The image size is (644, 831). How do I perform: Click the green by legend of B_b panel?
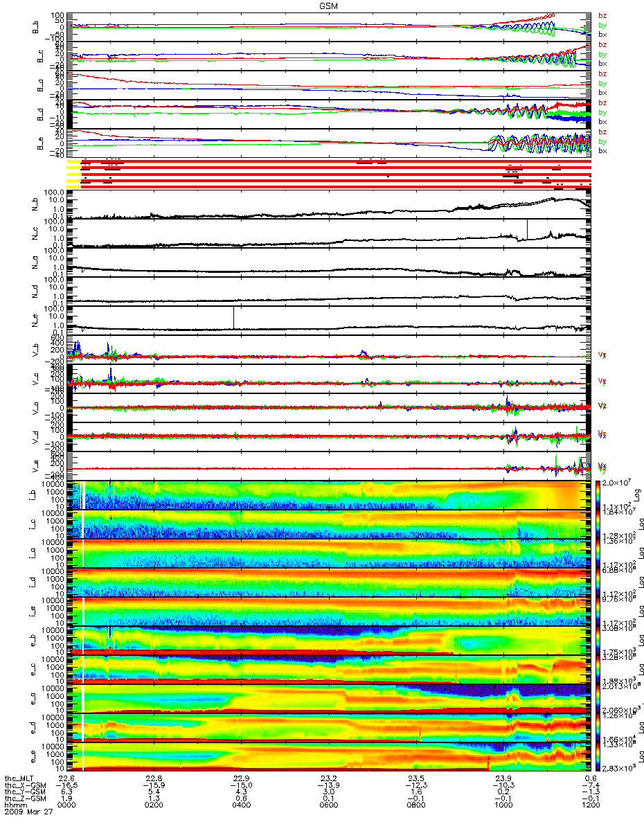[602, 25]
